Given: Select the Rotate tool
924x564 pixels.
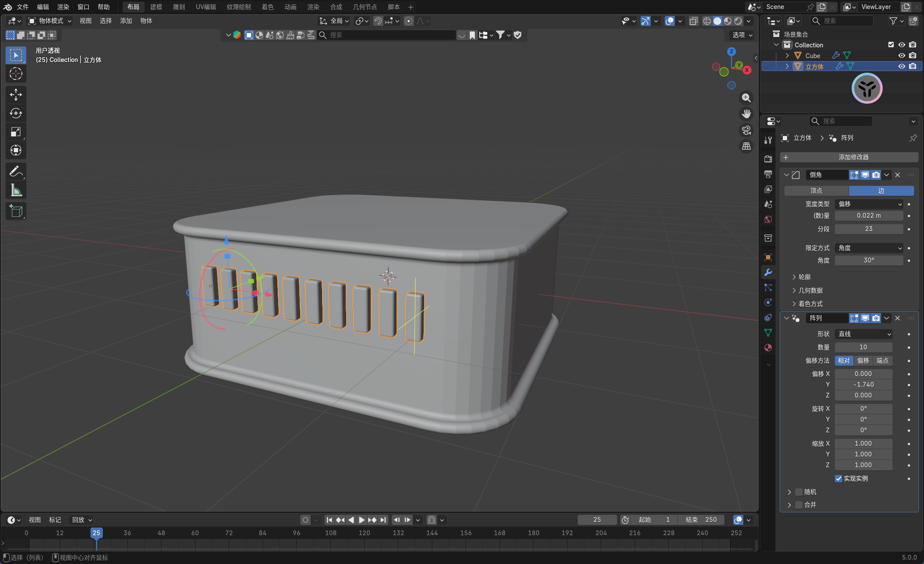Looking at the screenshot, I should (x=16, y=113).
